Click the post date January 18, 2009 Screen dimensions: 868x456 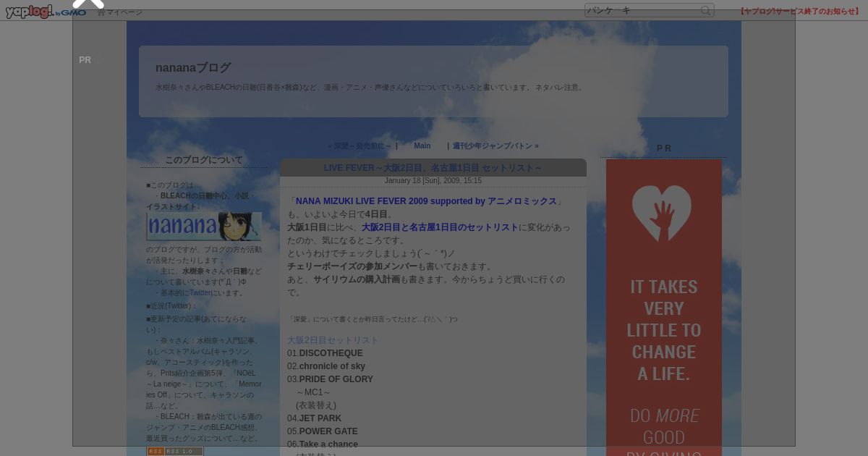433,181
